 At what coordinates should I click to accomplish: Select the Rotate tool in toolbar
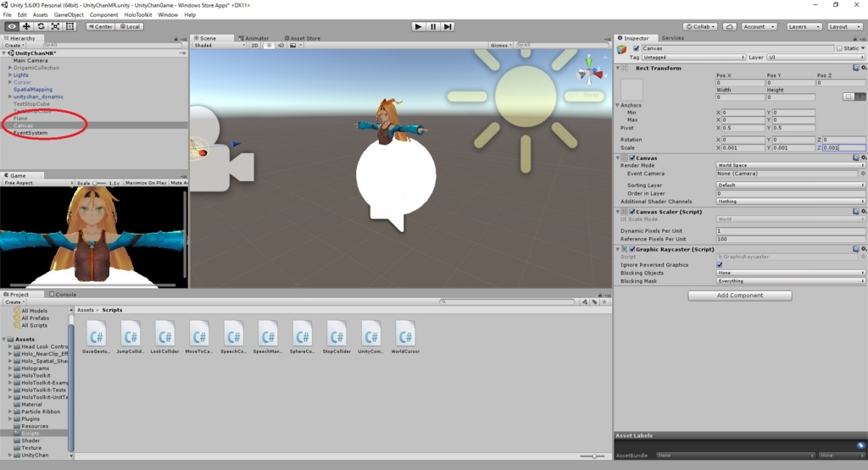pos(41,26)
